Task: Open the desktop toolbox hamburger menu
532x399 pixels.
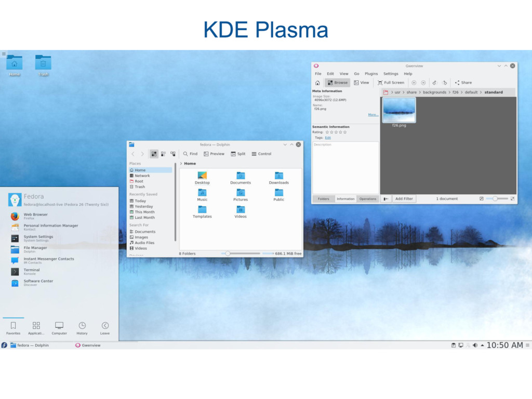Action: click(4, 54)
